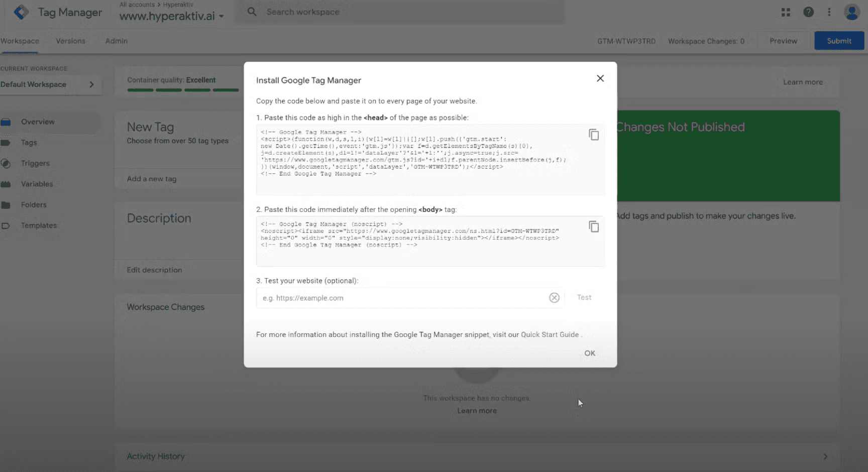Click the Workspace Changes section heading
The width and height of the screenshot is (868, 472).
165,307
